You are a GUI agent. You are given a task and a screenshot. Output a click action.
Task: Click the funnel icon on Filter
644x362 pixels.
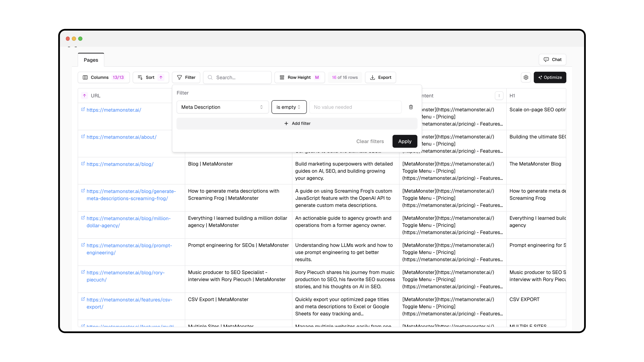point(180,77)
